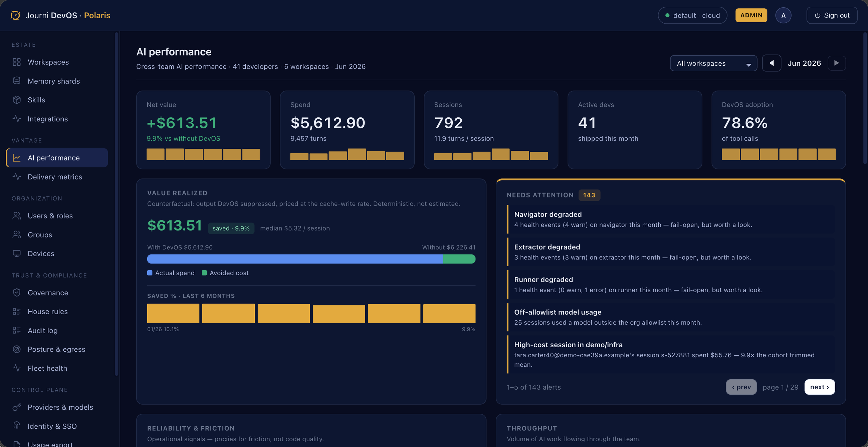Open the Off-allowlist model usage alert
This screenshot has height=447, width=868.
point(671,317)
